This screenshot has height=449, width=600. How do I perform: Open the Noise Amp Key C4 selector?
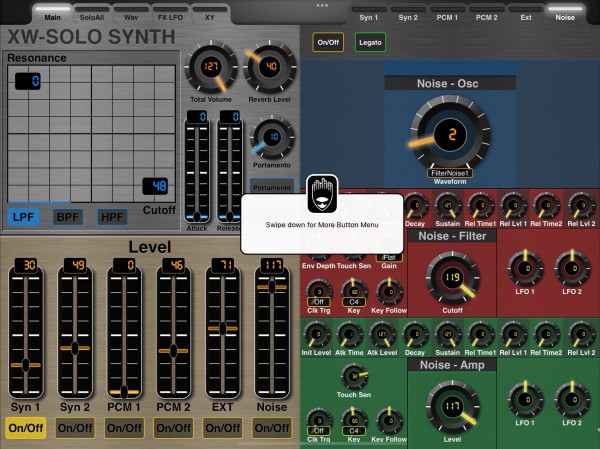tap(354, 431)
